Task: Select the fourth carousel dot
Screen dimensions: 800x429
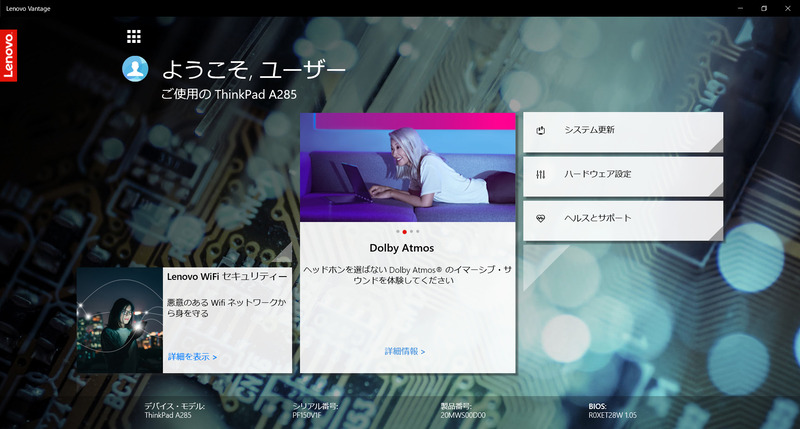Action: point(418,232)
